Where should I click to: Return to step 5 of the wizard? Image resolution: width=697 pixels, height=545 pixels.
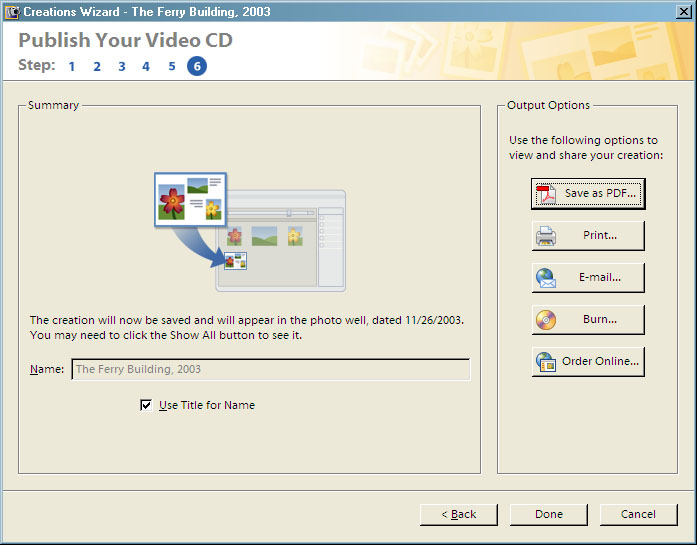point(172,67)
